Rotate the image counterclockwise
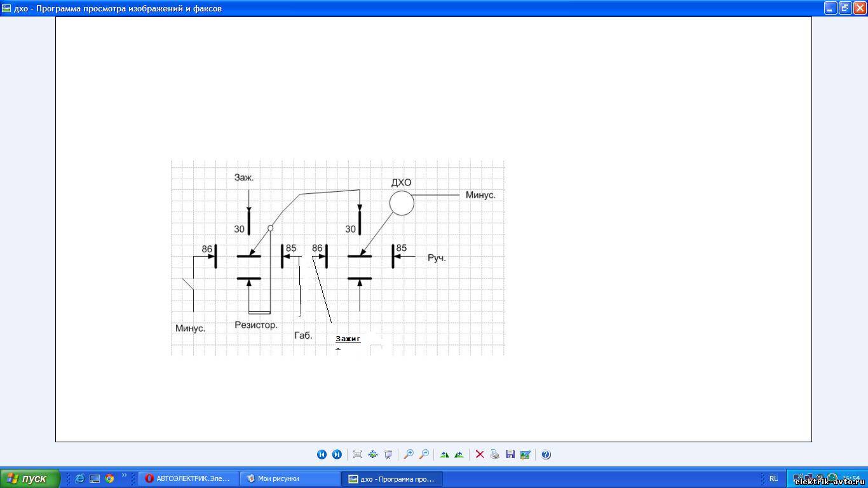The height and width of the screenshot is (488, 868). pos(459,454)
